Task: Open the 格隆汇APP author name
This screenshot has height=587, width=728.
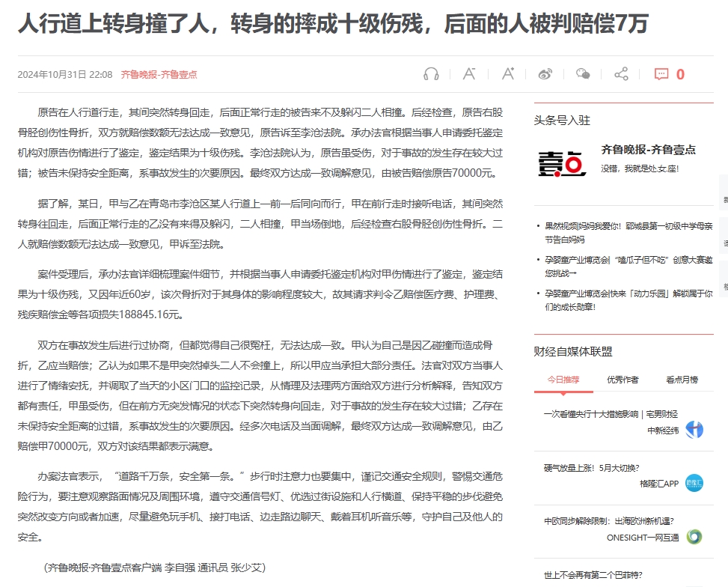Action: 659,484
